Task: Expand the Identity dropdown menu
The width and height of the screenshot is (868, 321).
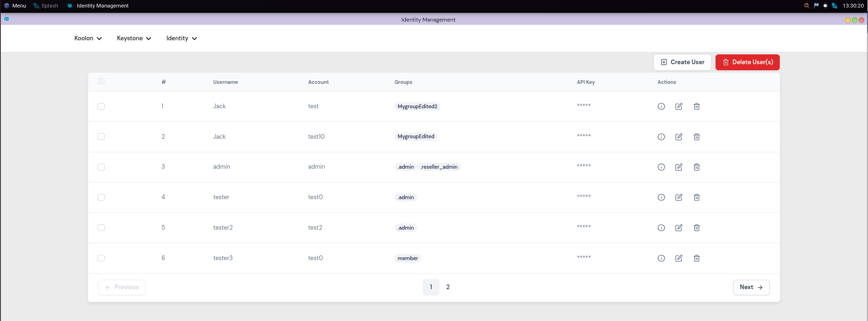Action: [x=182, y=38]
